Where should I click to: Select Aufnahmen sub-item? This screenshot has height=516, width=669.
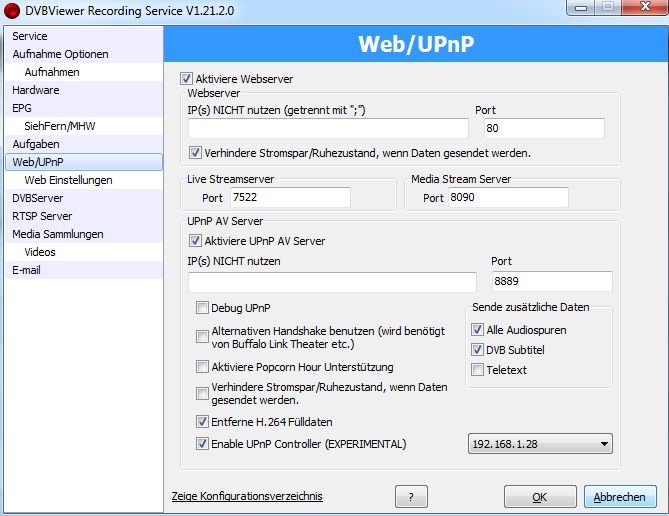84,72
